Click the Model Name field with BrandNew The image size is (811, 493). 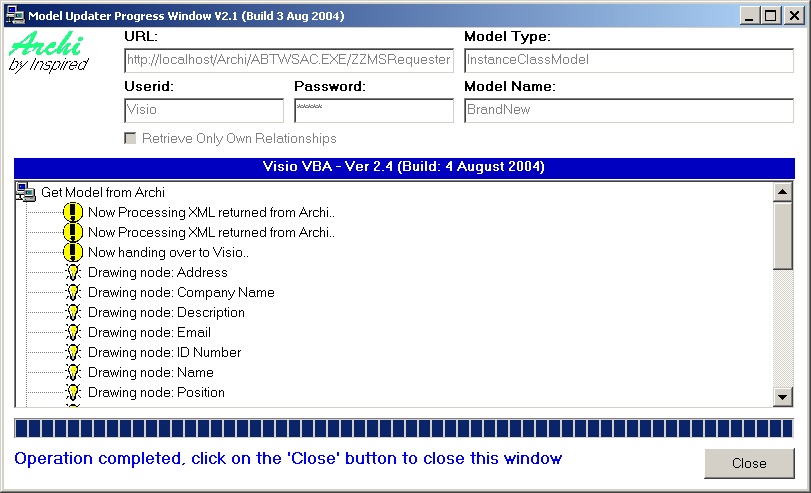coord(628,110)
